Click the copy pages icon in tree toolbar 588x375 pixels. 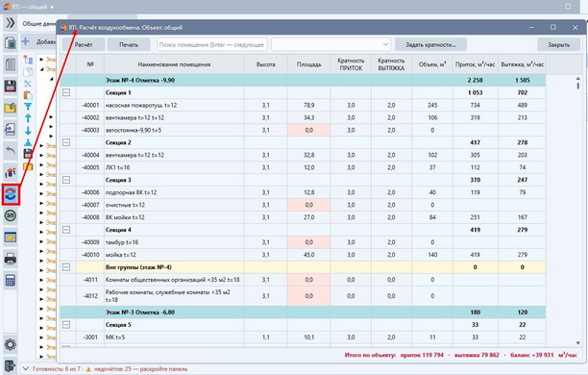(x=28, y=72)
